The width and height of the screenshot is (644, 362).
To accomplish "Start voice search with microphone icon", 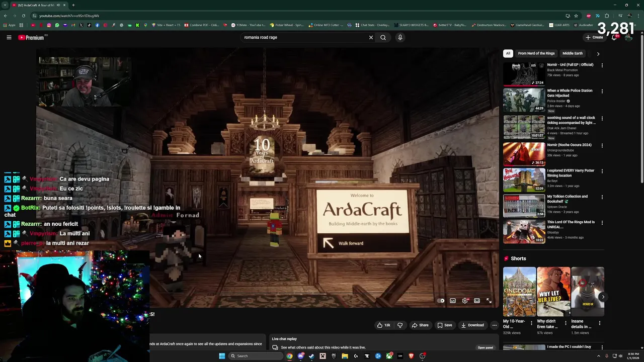I will coord(400,37).
